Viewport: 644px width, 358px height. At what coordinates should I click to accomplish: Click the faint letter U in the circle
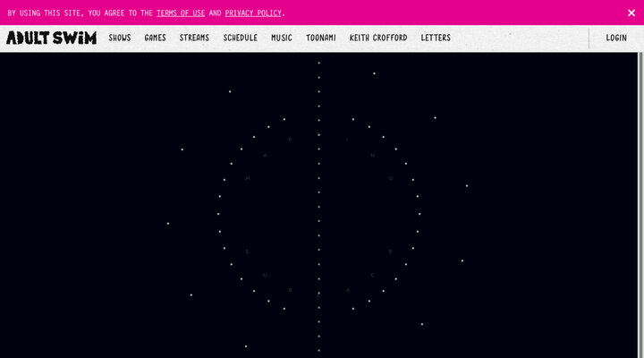[265, 275]
